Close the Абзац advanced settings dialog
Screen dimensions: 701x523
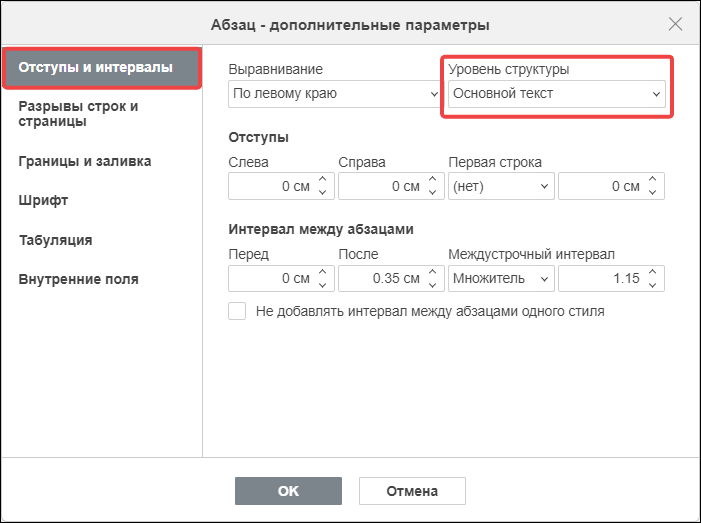675,24
